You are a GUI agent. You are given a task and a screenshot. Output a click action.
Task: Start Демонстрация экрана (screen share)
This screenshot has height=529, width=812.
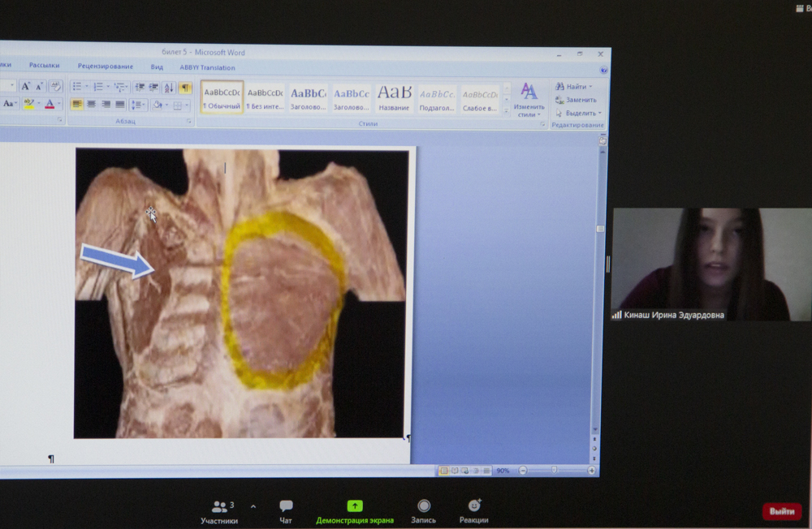tap(355, 511)
